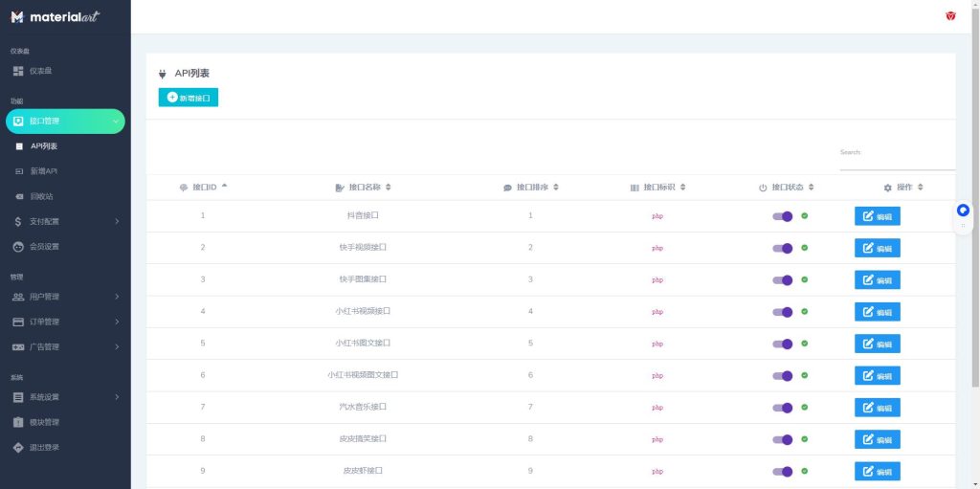Edit the 抖音接口 row

pyautogui.click(x=878, y=216)
